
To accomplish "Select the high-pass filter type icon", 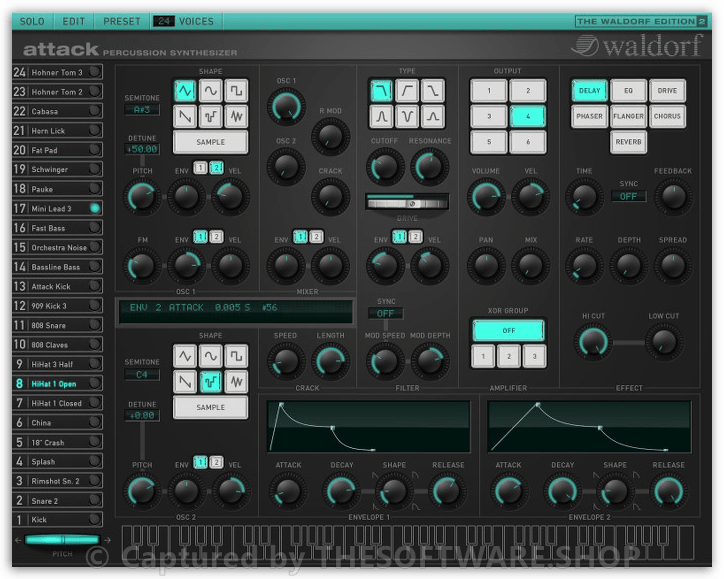I will [407, 92].
